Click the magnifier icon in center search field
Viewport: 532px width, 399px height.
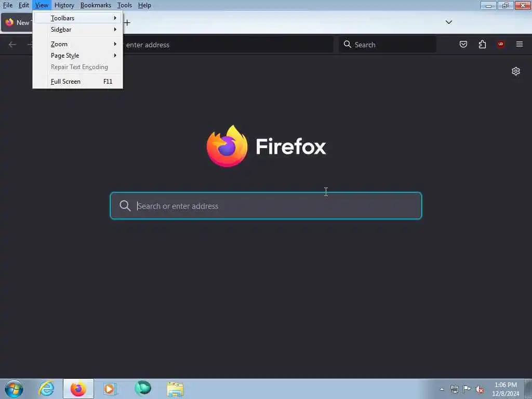(125, 206)
